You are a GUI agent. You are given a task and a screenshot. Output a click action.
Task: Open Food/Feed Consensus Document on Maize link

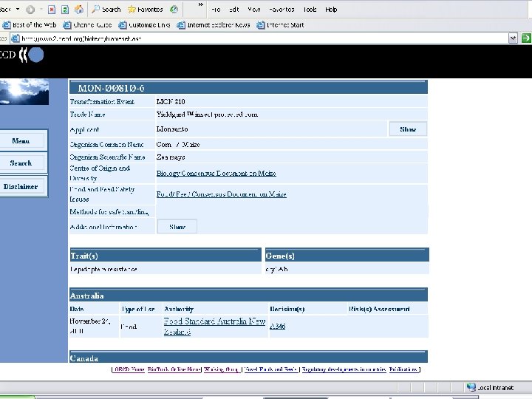221,194
